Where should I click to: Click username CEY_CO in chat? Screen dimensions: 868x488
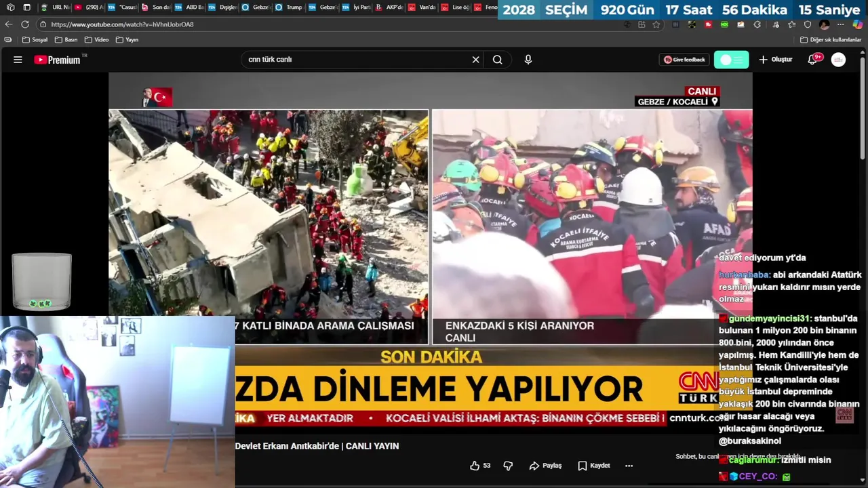point(758,476)
